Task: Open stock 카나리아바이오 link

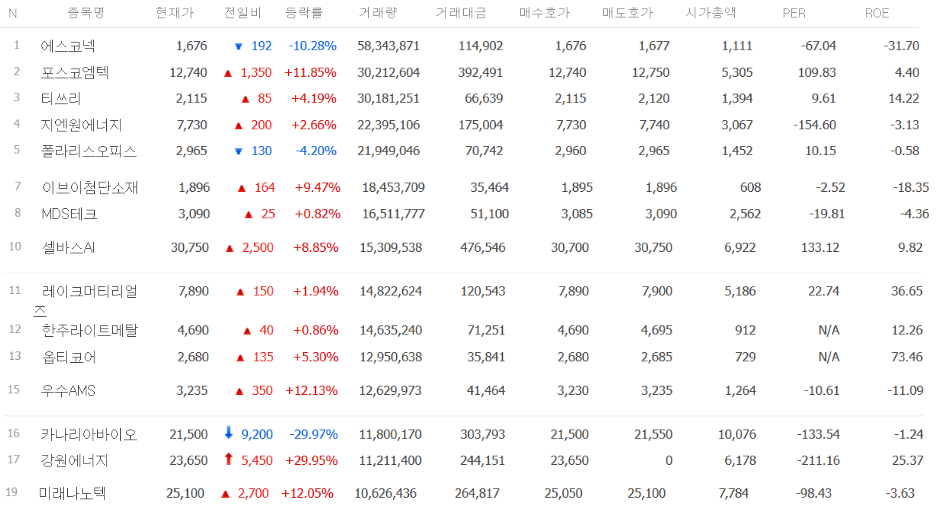Action: (89, 434)
